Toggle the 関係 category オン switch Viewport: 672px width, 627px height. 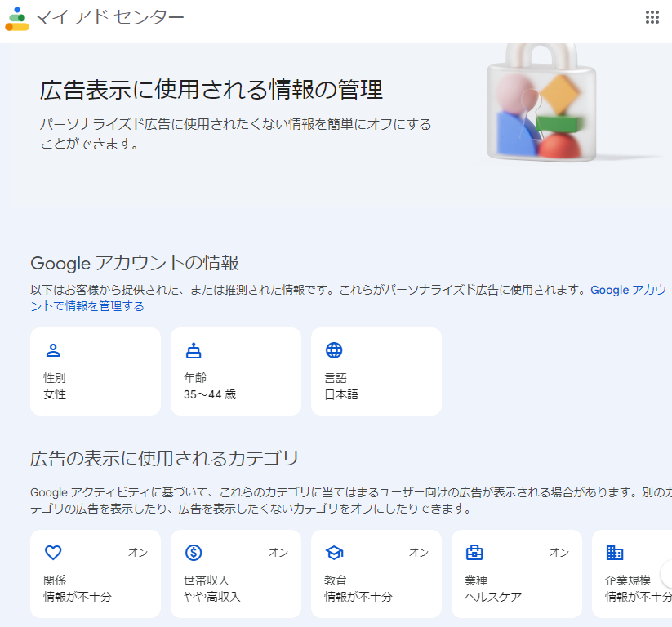(138, 553)
